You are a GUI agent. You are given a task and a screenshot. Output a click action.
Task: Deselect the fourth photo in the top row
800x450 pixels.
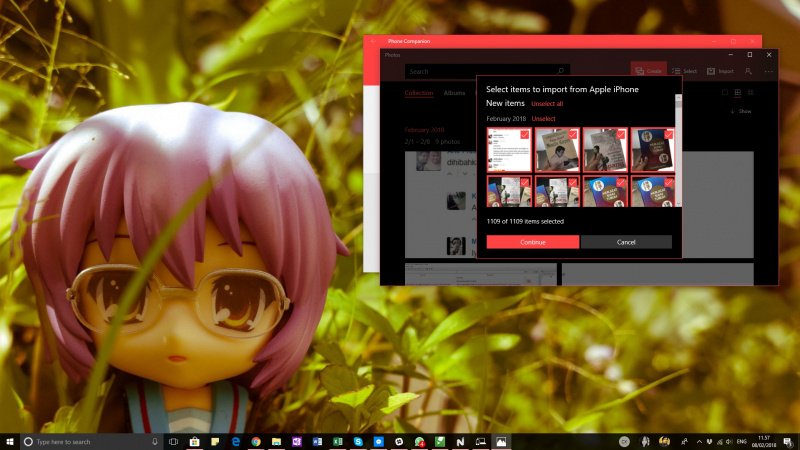pyautogui.click(x=669, y=134)
